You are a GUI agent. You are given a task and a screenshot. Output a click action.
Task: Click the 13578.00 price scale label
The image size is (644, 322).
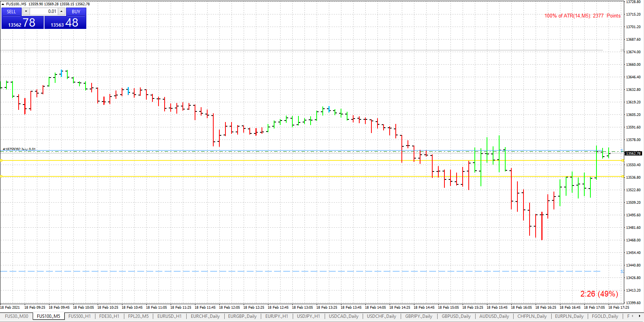tap(633, 140)
